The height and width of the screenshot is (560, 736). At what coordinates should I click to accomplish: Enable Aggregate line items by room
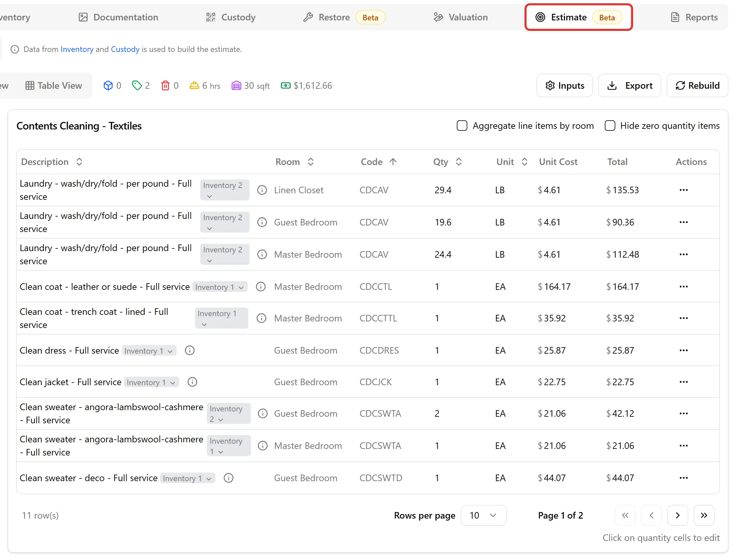pyautogui.click(x=462, y=126)
